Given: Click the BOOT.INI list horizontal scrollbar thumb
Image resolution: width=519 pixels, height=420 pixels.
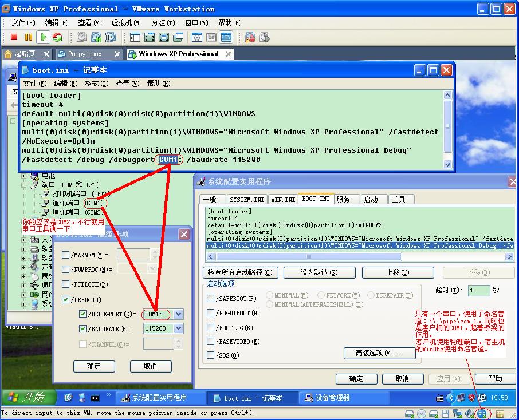Looking at the screenshot, I should pos(309,256).
